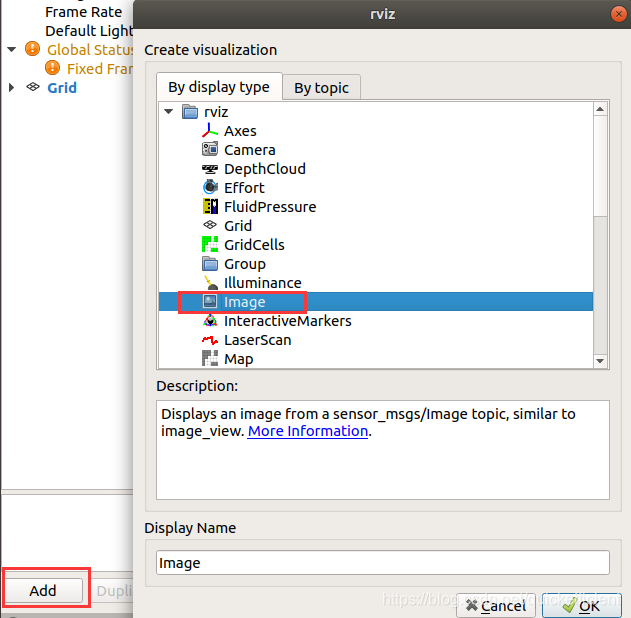
Task: Click the Display Name input field
Action: [x=383, y=562]
